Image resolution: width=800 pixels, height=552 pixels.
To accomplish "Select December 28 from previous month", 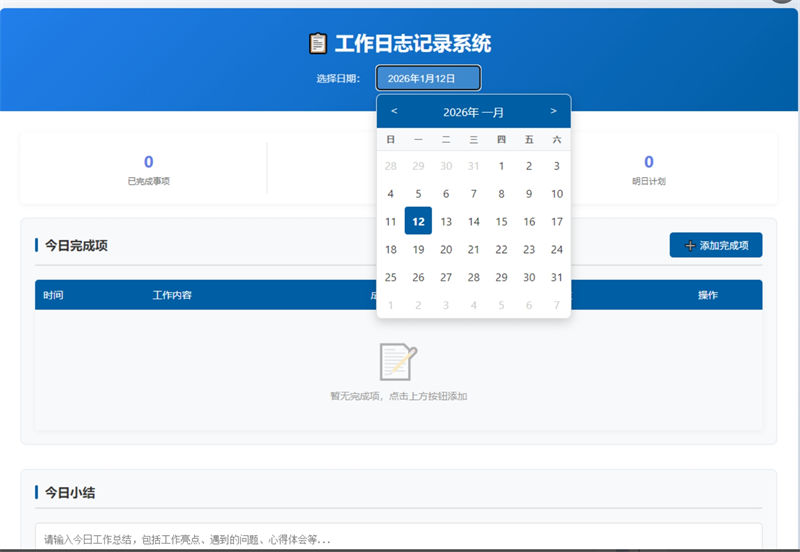I will click(x=391, y=166).
